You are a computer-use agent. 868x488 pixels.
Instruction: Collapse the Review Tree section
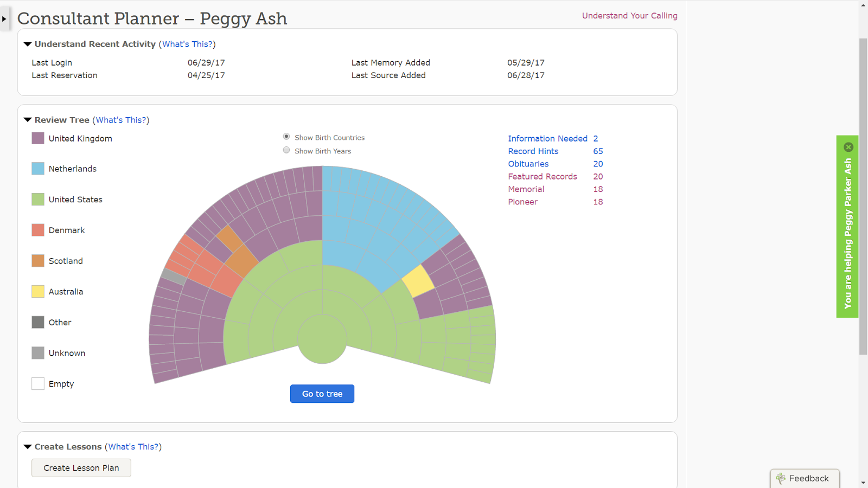click(28, 120)
